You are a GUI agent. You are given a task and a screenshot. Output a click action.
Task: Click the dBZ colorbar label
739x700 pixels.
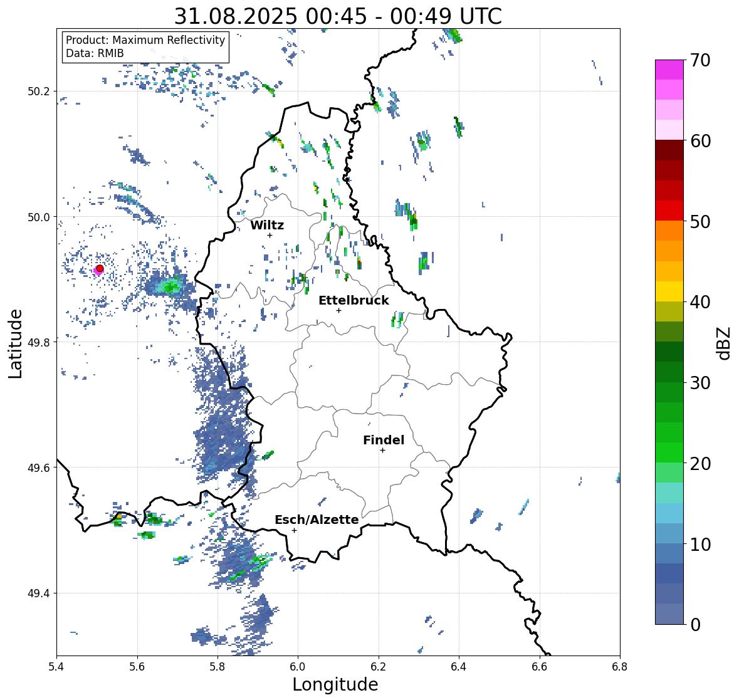pos(724,343)
